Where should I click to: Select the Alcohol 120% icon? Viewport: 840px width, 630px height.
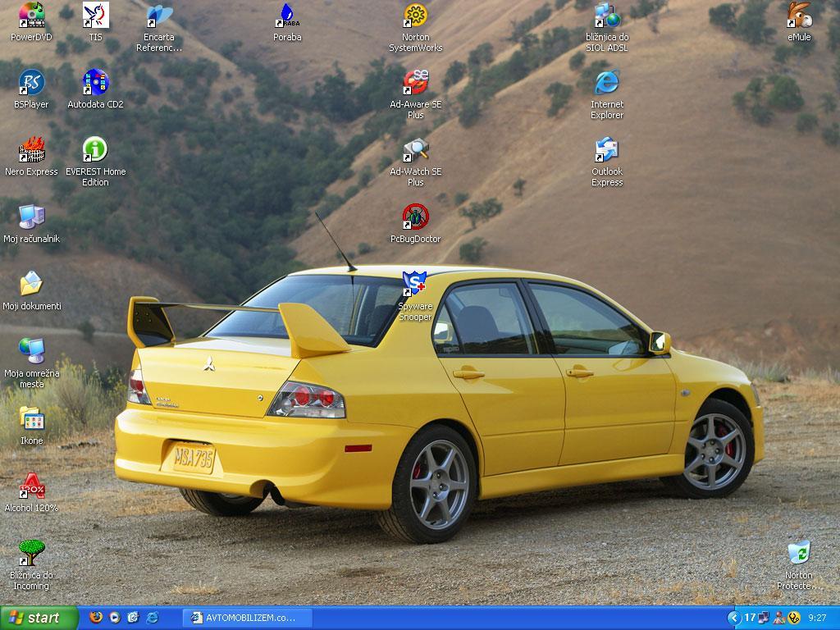32,492
